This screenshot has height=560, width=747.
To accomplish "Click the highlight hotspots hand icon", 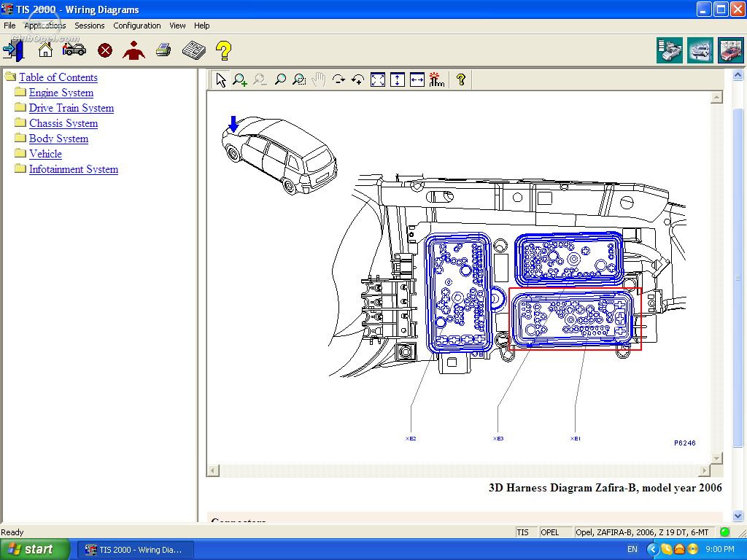I will [x=436, y=79].
